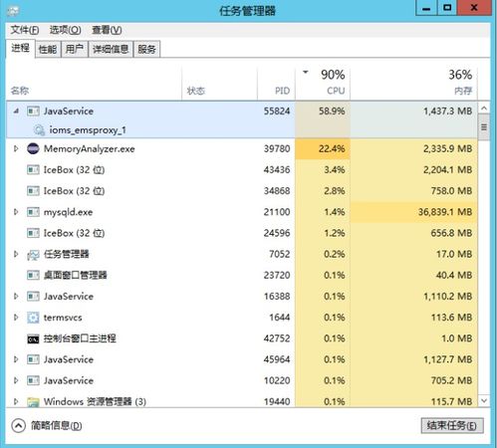Click the MemoryAnalyzer.exe Eclipse icon

(x=33, y=148)
